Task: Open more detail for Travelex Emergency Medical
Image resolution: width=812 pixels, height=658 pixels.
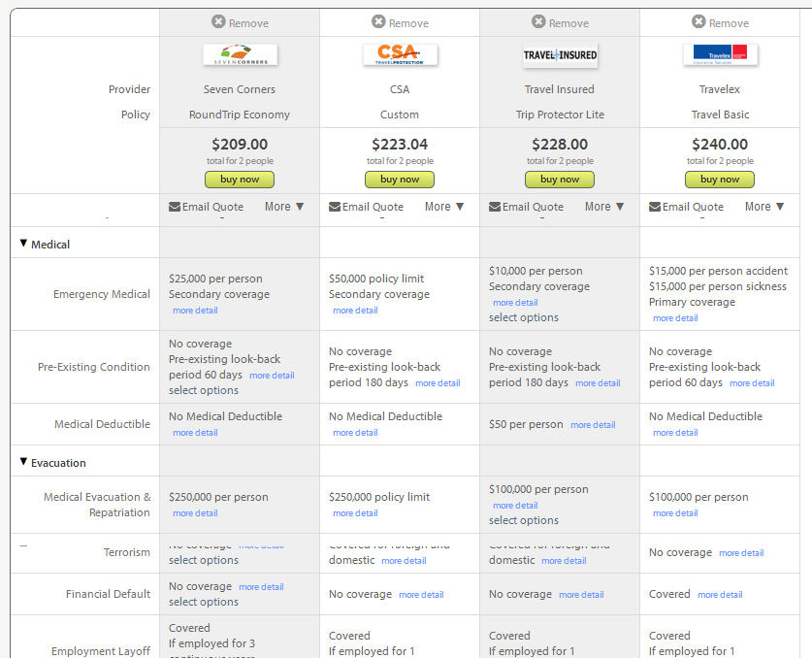Action: (x=675, y=318)
